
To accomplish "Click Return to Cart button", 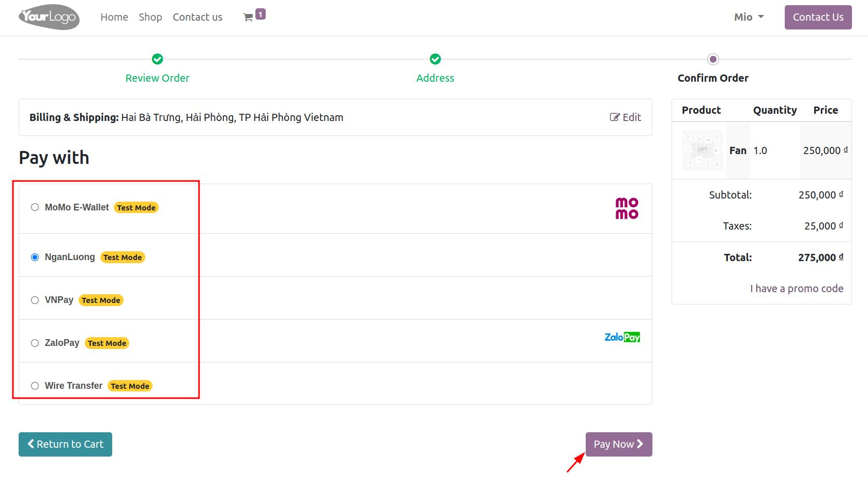I will 65,444.
